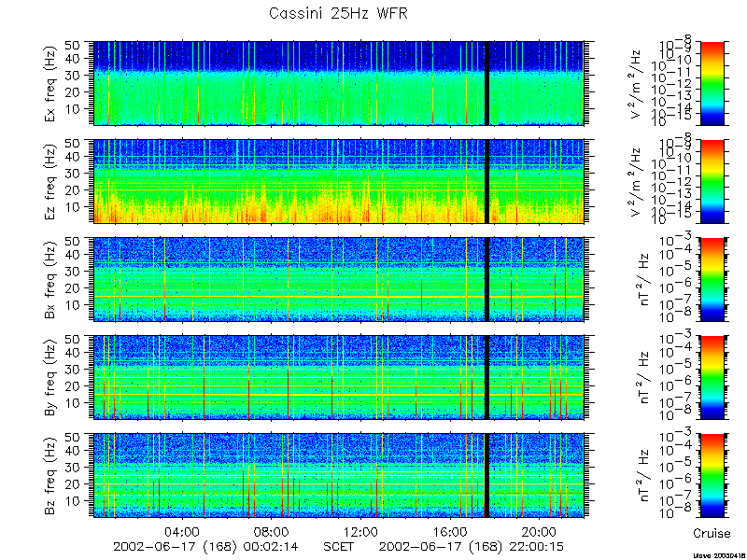
Task: Click the V²/m²/Hz unit label of the Ex color bar
Action: 637,83
